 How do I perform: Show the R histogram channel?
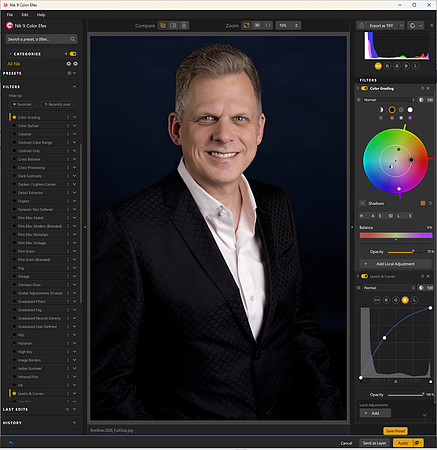(387, 66)
